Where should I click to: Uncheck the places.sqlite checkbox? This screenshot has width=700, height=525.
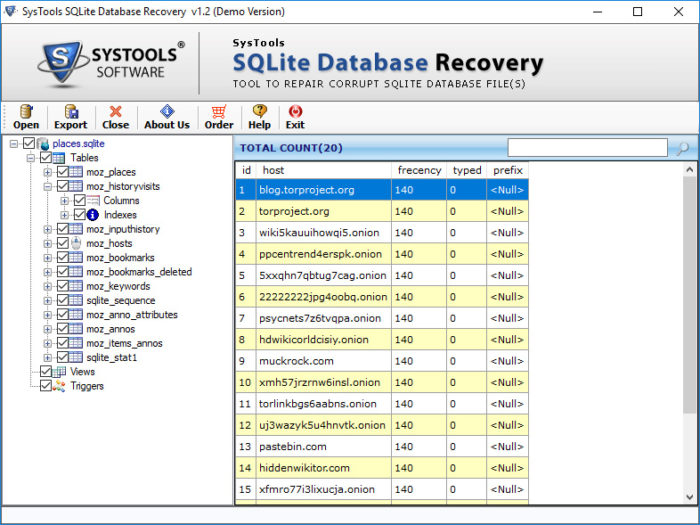(x=29, y=144)
